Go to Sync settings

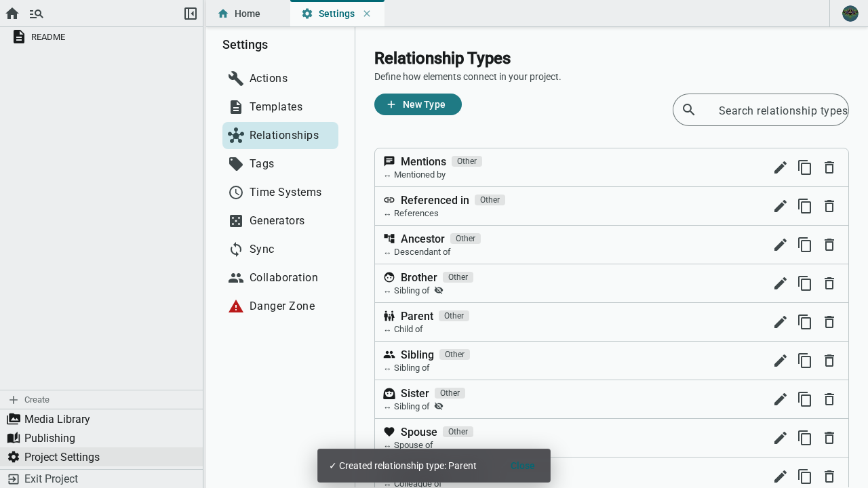[280, 249]
